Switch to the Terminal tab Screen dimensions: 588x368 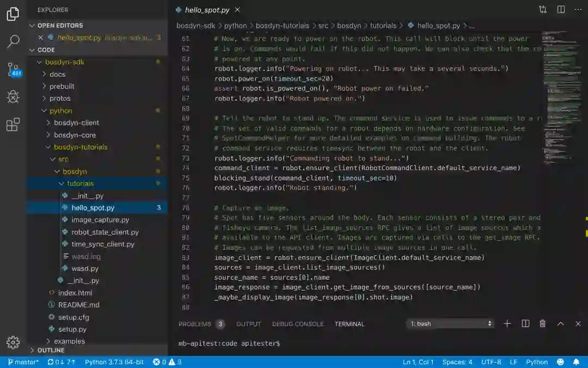click(350, 324)
